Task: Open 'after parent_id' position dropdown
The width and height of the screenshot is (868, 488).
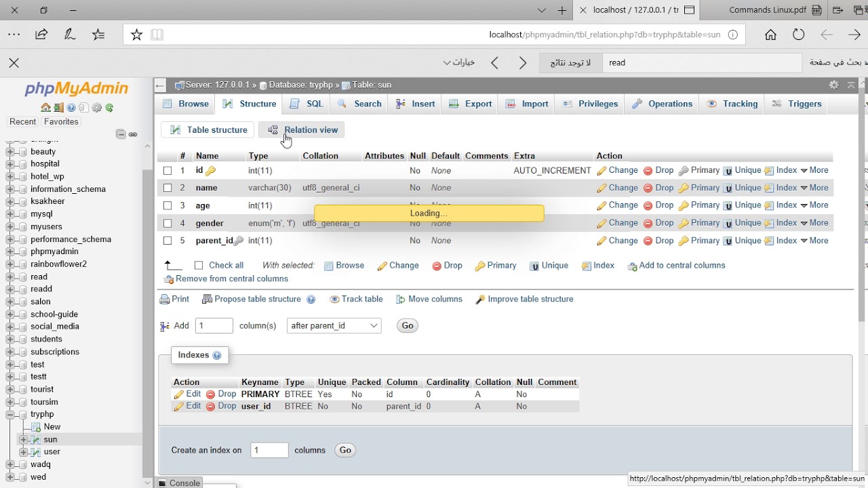Action: point(334,326)
